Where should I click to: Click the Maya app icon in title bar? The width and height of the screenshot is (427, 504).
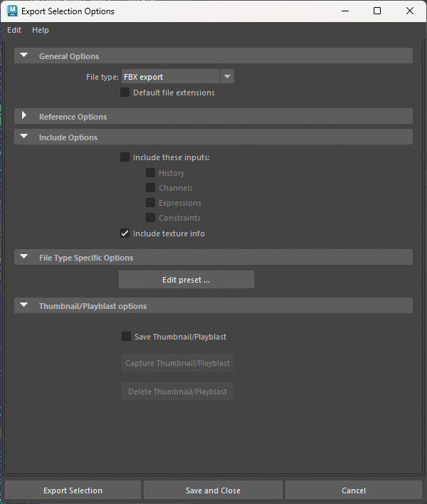pos(11,11)
